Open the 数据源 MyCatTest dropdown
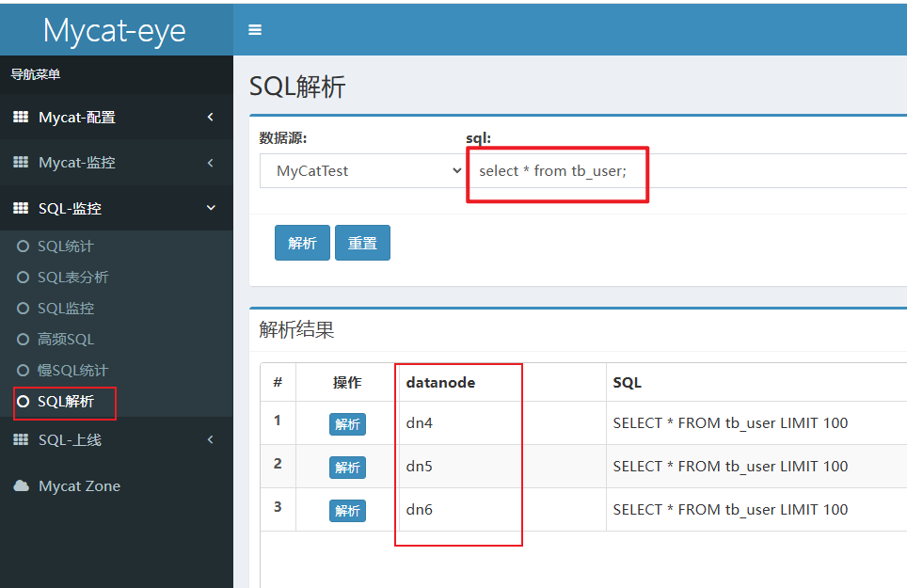The height and width of the screenshot is (588, 907). 362,171
